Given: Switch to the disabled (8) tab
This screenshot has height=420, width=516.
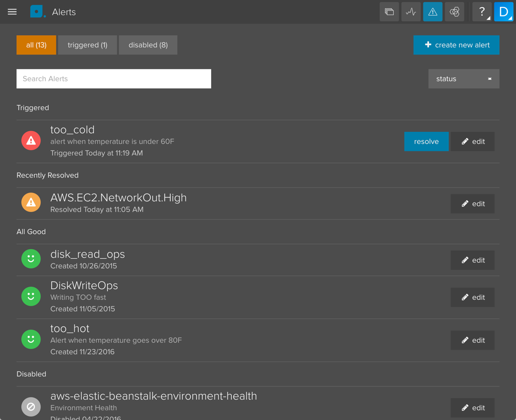Looking at the screenshot, I should click(x=148, y=45).
